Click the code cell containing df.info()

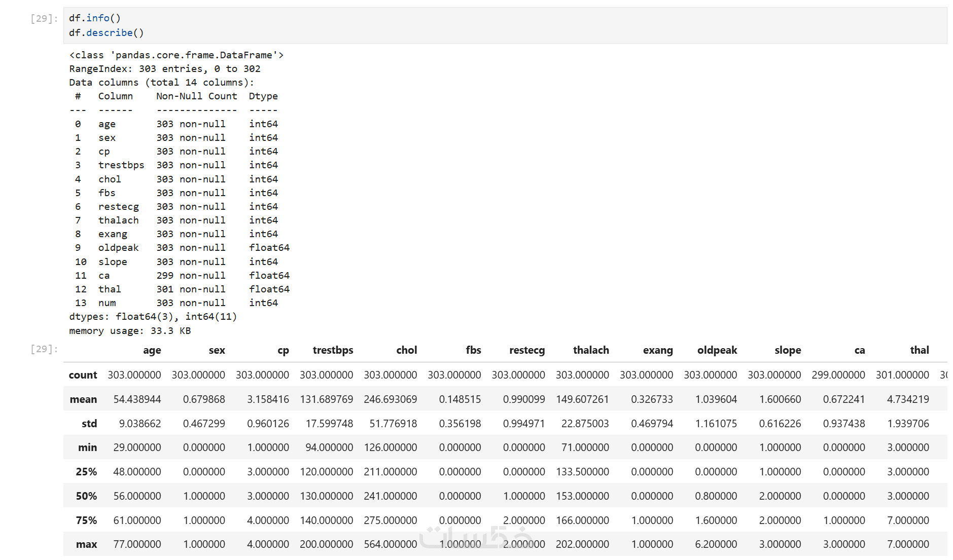tap(505, 25)
